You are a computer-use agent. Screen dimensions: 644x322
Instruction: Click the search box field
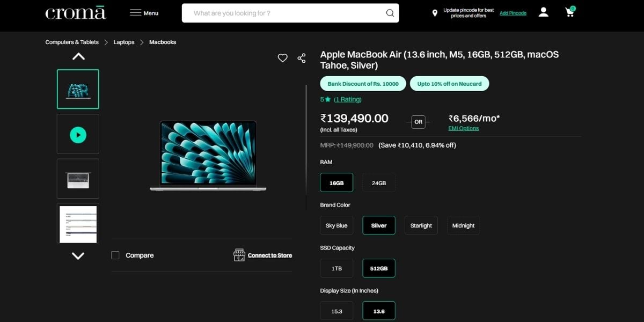coord(290,13)
